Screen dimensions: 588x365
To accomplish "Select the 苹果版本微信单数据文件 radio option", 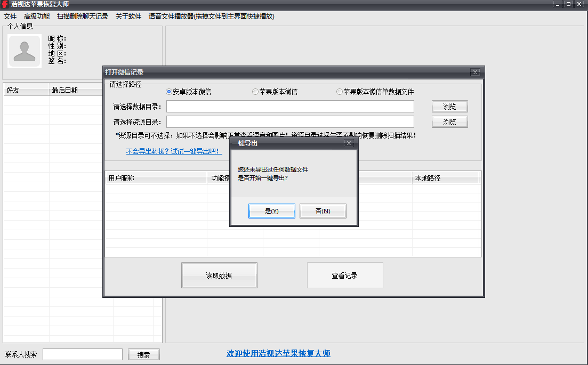I will (375, 92).
